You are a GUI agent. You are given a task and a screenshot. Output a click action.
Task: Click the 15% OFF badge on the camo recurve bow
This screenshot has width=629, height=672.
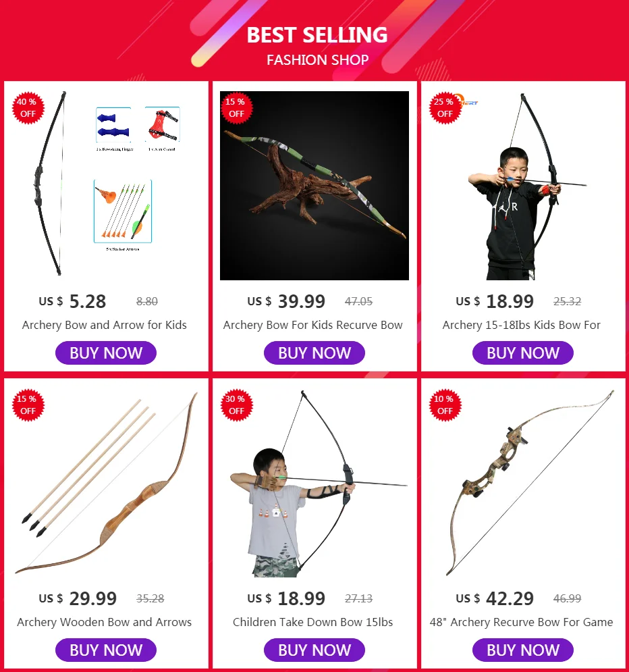pos(237,108)
